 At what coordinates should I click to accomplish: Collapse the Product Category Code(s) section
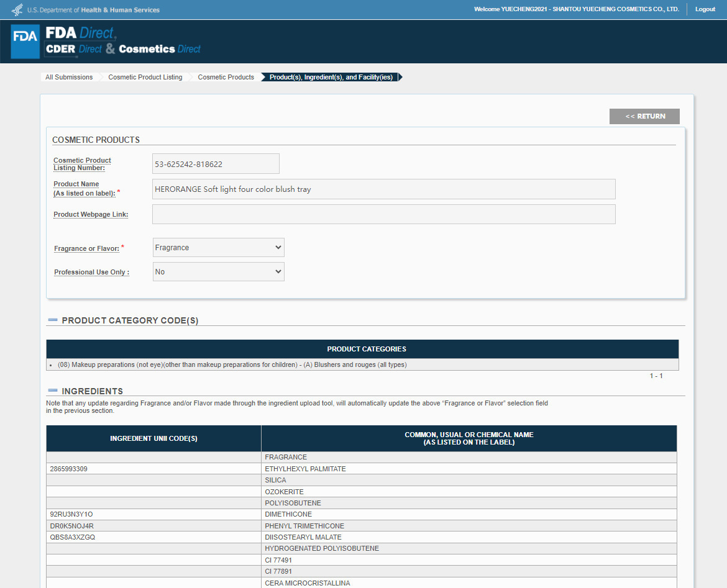point(53,320)
